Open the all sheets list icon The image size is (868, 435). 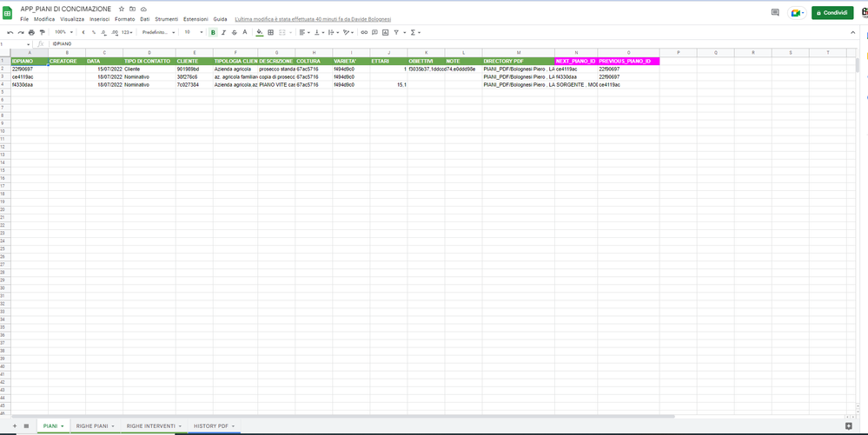click(x=26, y=426)
